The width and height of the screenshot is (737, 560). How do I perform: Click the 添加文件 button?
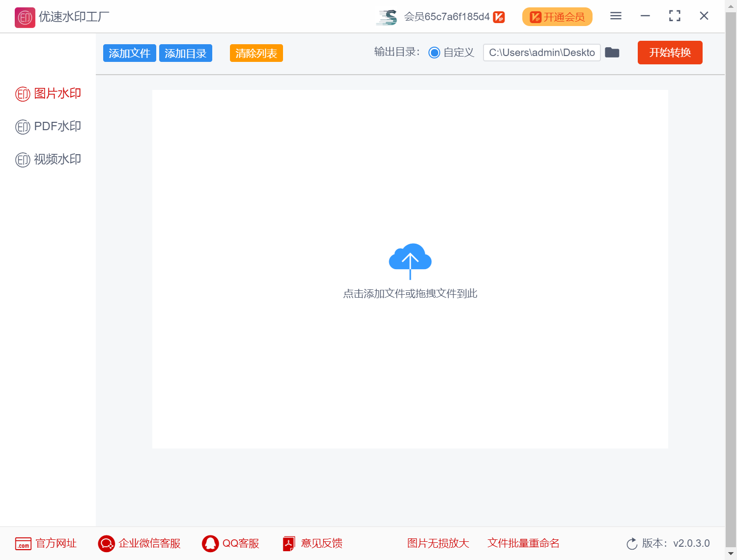(x=130, y=53)
